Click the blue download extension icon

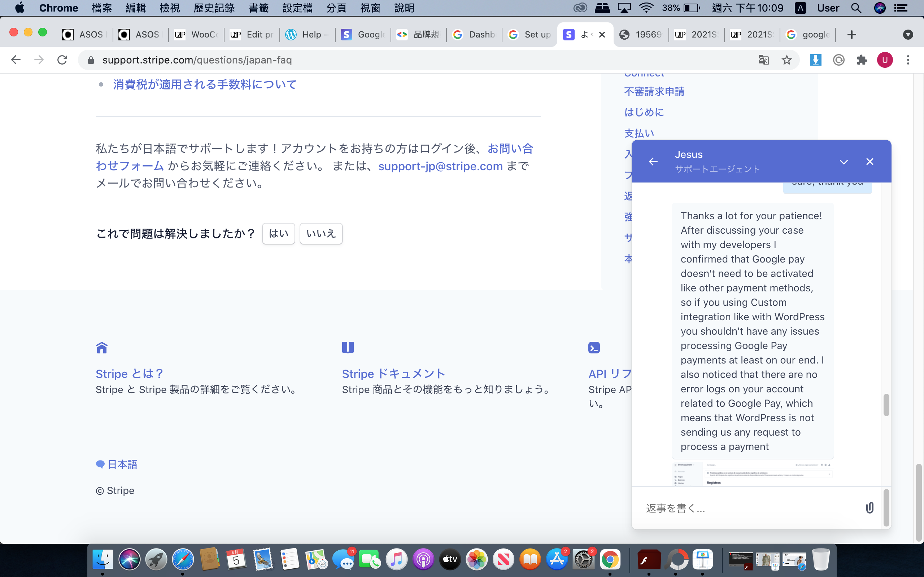click(815, 60)
